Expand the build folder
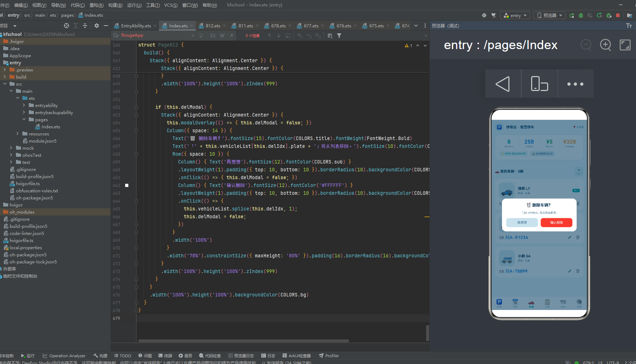The height and width of the screenshot is (364, 636). [x=5, y=77]
